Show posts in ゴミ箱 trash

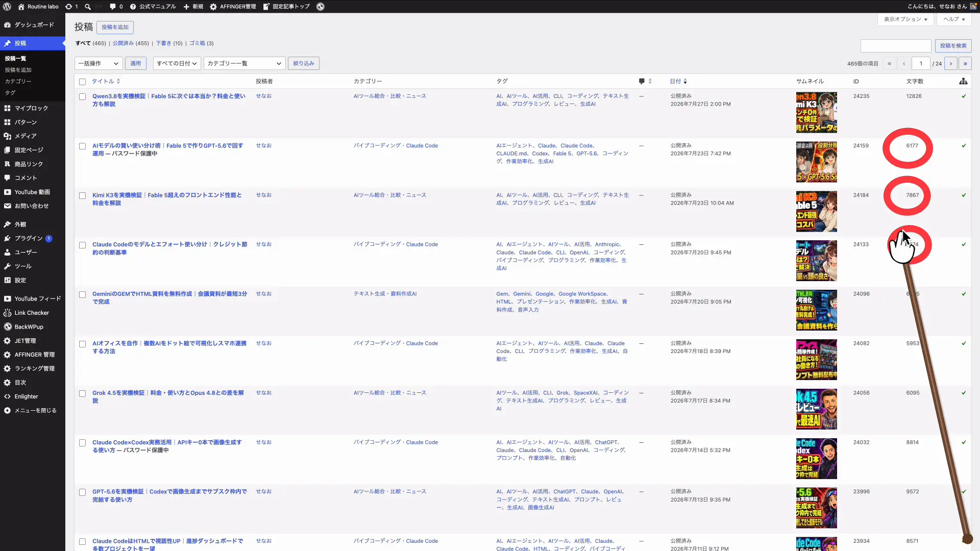click(197, 43)
